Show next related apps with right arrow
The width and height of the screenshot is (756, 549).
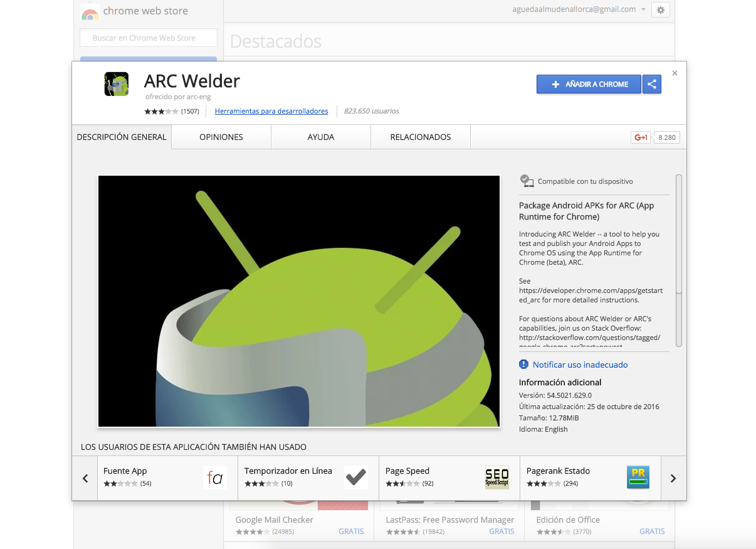tap(673, 478)
